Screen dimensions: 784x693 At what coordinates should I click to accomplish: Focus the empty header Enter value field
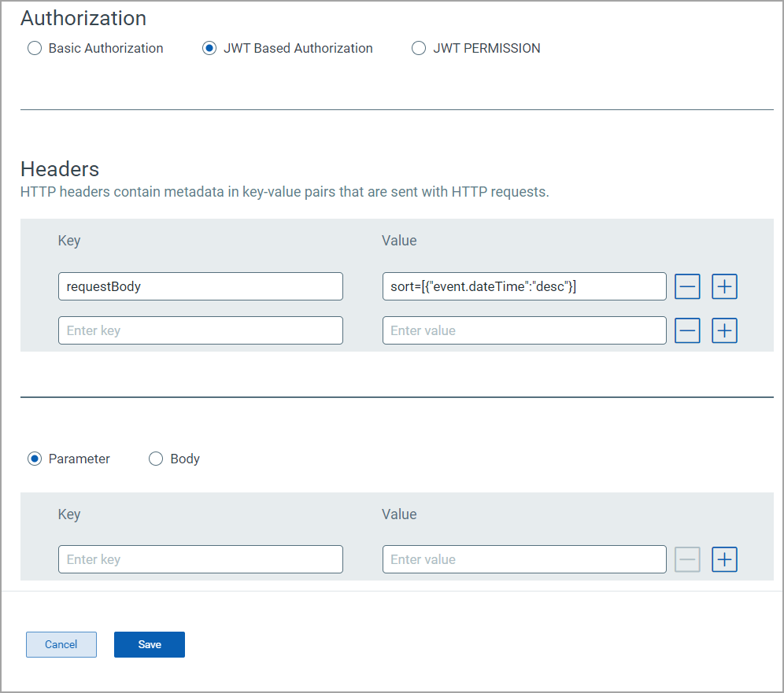point(524,330)
